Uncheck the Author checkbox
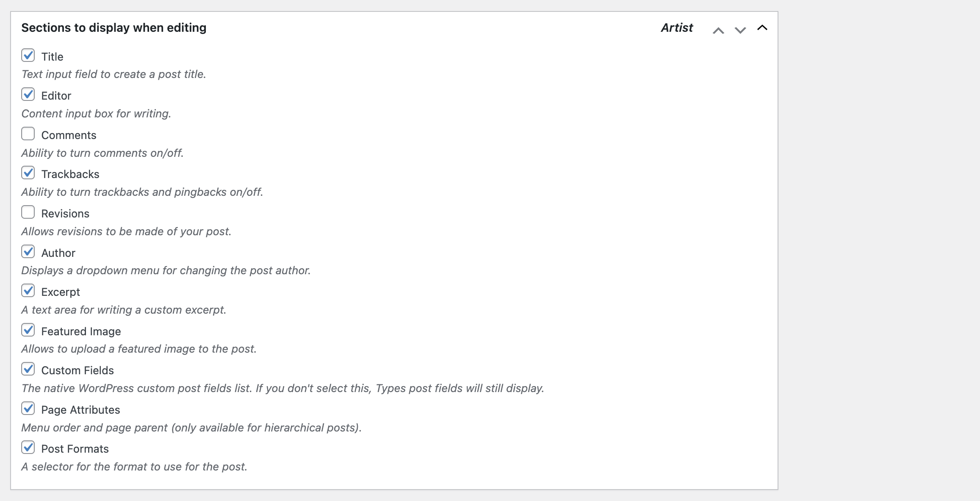Screen dimensions: 980x501 (x=28, y=252)
